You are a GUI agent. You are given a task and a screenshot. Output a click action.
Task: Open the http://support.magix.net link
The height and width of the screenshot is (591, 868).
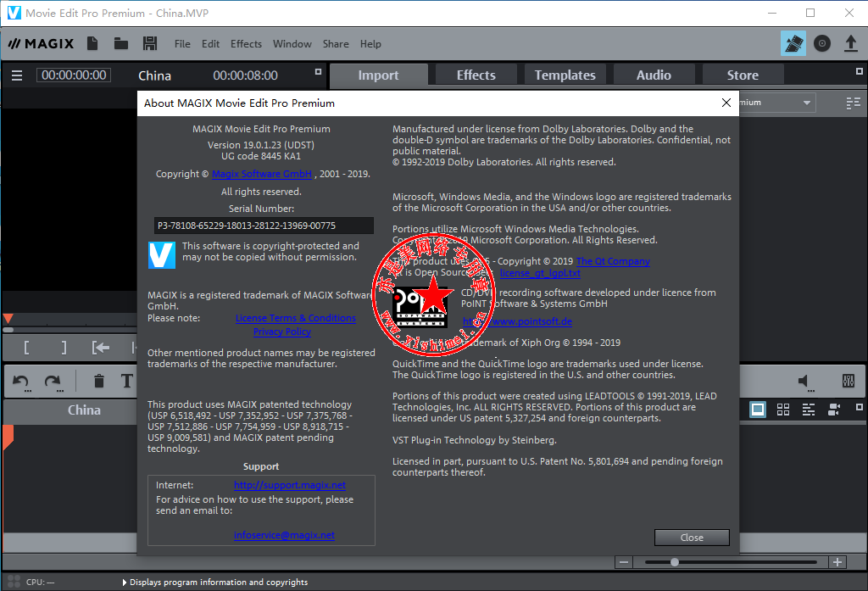(290, 485)
